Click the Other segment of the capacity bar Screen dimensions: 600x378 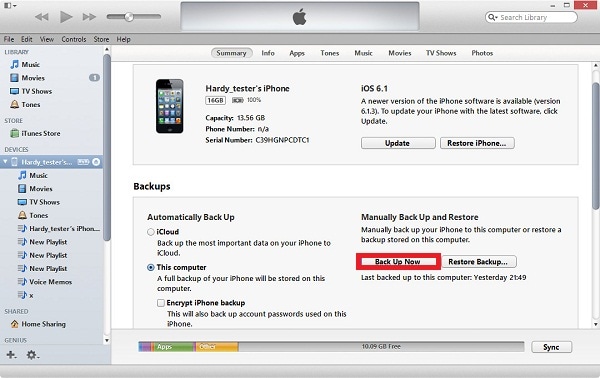pyautogui.click(x=217, y=347)
